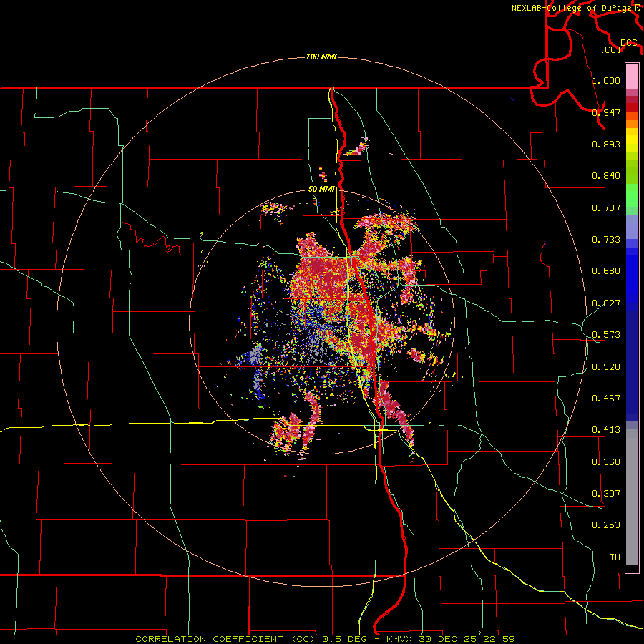Click the 0.307 scale value

[606, 494]
